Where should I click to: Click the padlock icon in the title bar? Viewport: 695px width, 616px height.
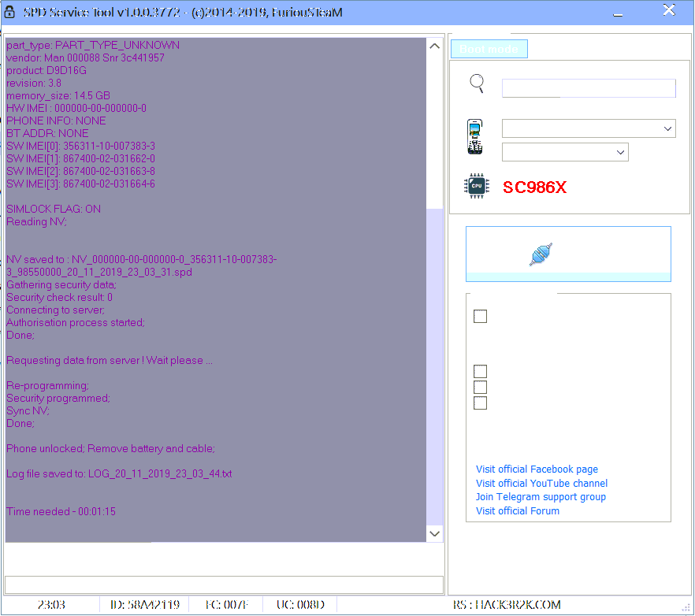point(9,12)
